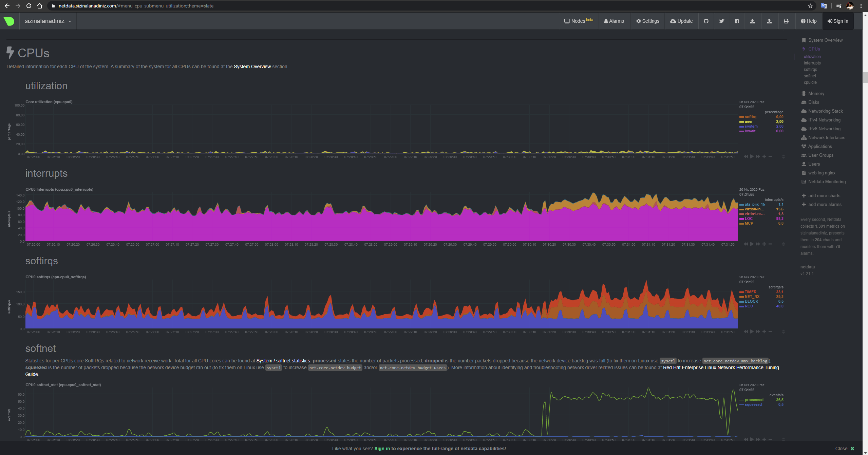Reset the Core utilization chart with play
This screenshot has width=868, height=455.
[752, 156]
